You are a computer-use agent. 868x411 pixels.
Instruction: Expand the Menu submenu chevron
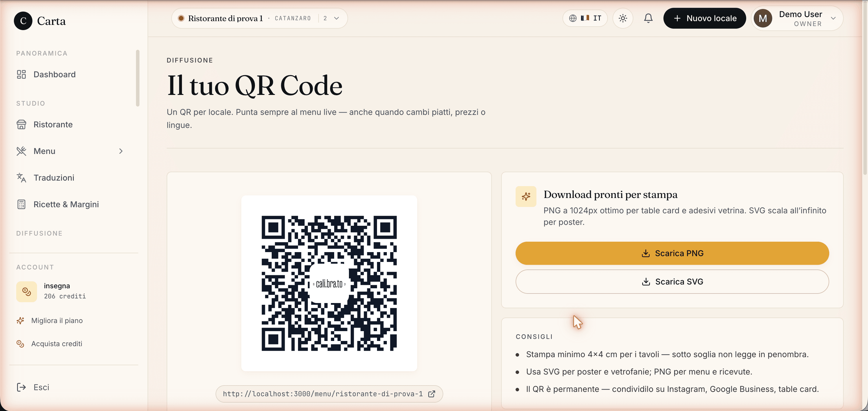[x=121, y=151]
